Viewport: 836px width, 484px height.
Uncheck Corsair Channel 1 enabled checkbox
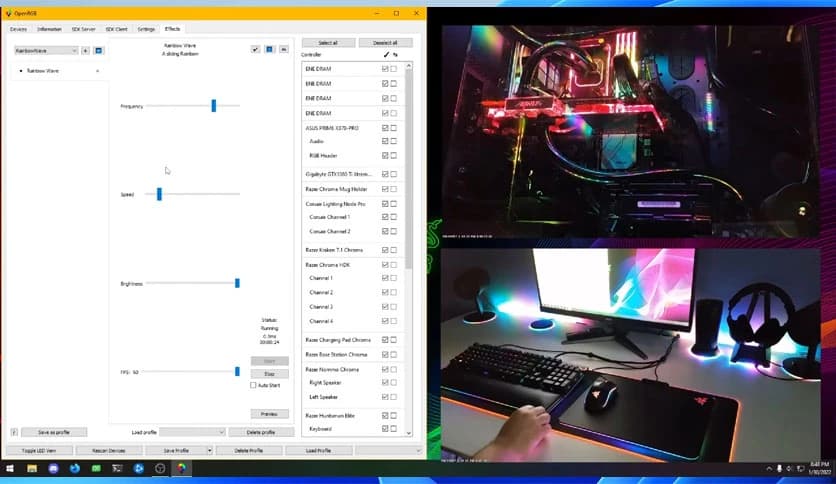click(x=385, y=217)
